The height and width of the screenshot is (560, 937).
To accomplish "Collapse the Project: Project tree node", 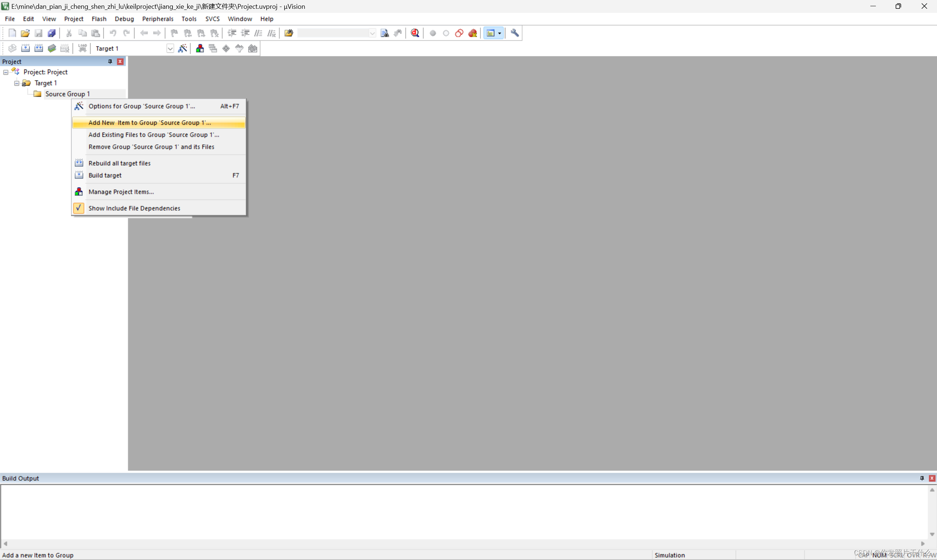I will (x=5, y=72).
